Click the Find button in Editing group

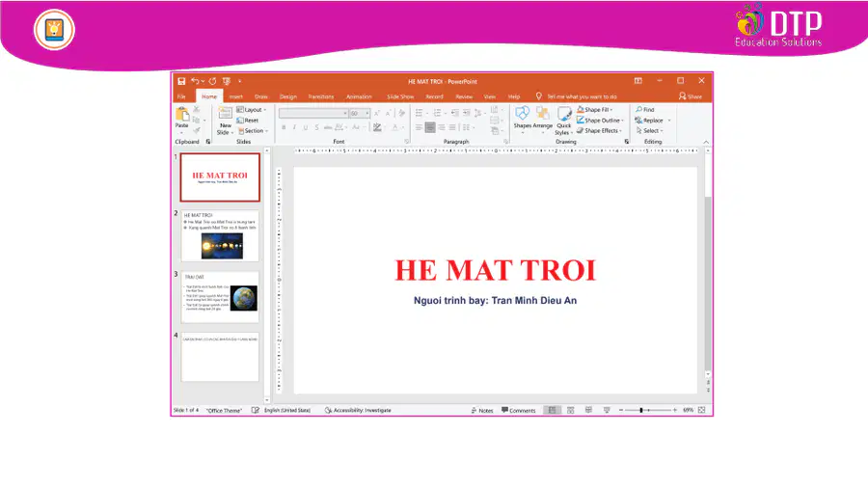[645, 110]
